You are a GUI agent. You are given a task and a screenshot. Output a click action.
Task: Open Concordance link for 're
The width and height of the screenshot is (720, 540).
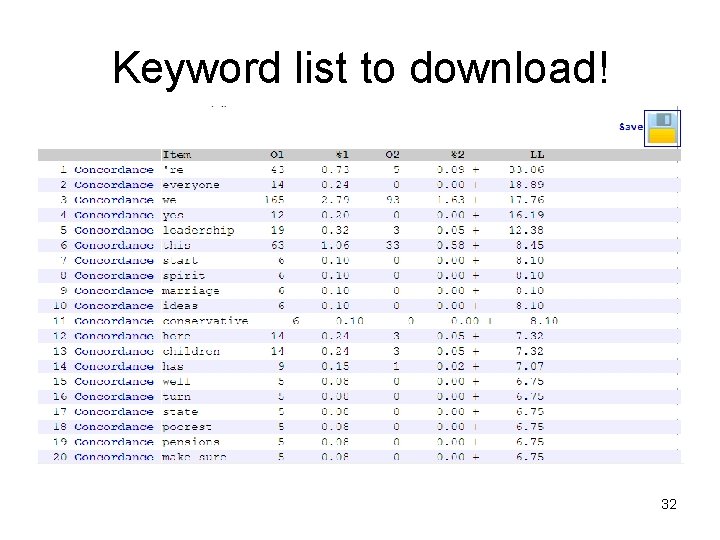click(x=114, y=170)
